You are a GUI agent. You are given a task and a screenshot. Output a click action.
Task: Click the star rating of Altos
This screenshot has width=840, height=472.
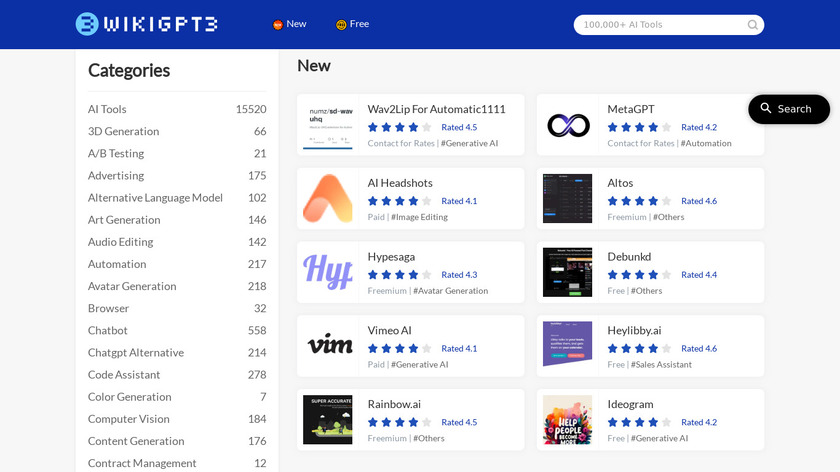tap(640, 201)
